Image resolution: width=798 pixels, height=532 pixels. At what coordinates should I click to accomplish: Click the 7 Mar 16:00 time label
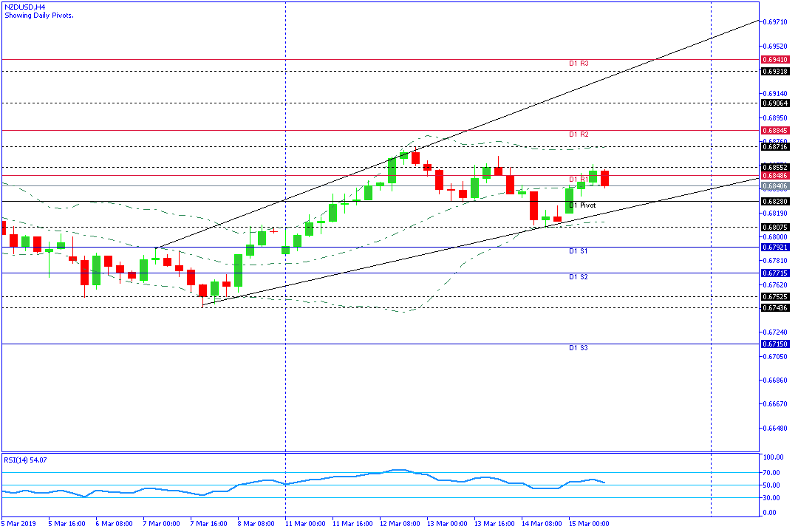coord(208,523)
